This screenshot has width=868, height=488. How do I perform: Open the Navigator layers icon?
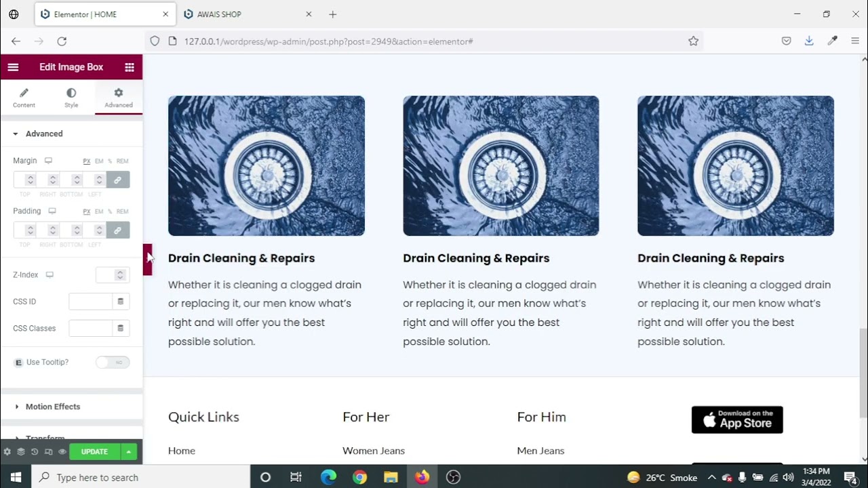[21, 452]
